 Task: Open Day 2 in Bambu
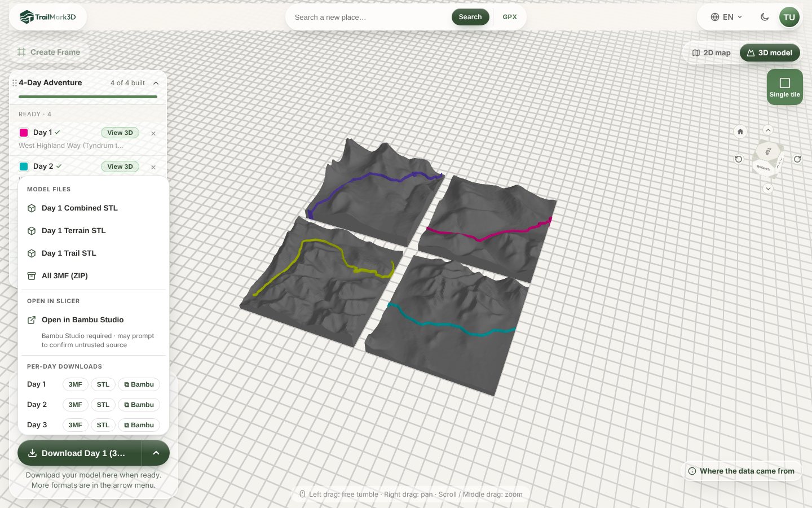[x=139, y=405]
